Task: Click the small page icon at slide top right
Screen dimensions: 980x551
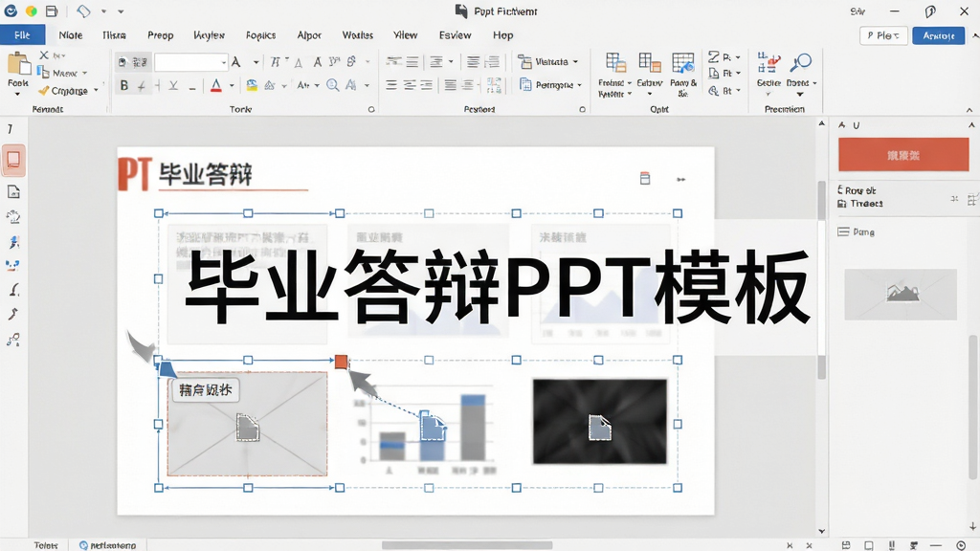Action: tap(645, 179)
